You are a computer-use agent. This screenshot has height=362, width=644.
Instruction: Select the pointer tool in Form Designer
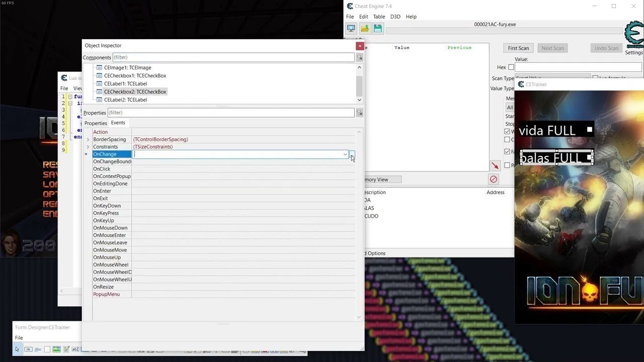pyautogui.click(x=18, y=349)
